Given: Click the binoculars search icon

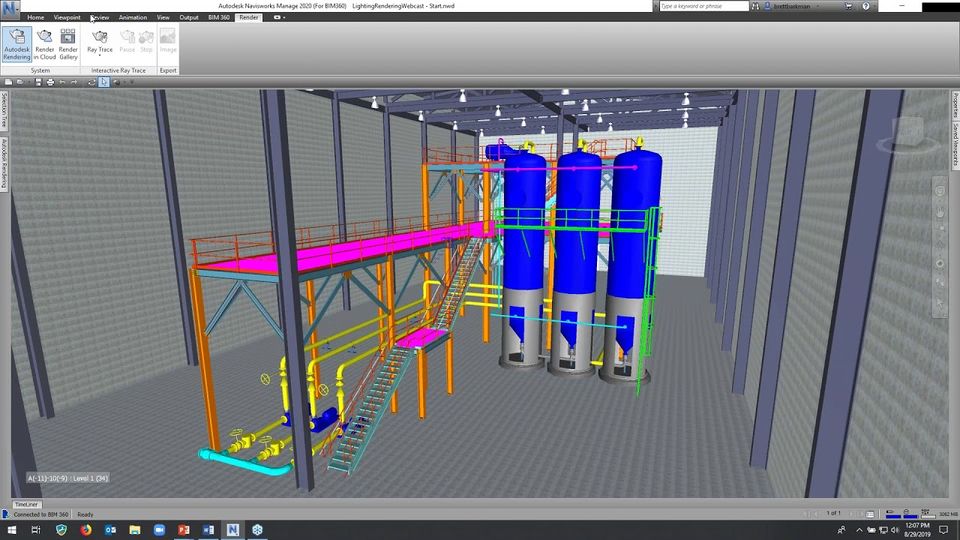Looking at the screenshot, I should 756,6.
